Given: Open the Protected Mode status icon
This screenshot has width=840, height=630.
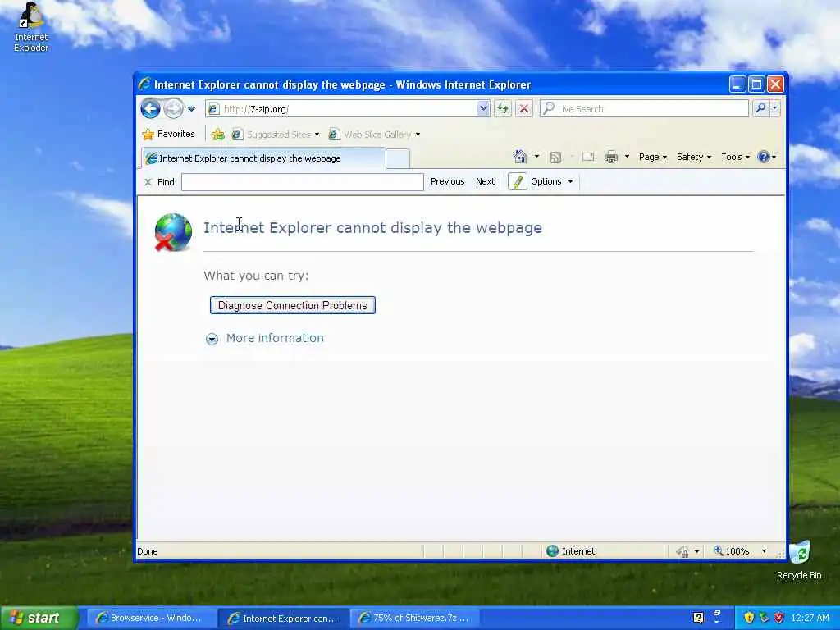Looking at the screenshot, I should click(682, 552).
